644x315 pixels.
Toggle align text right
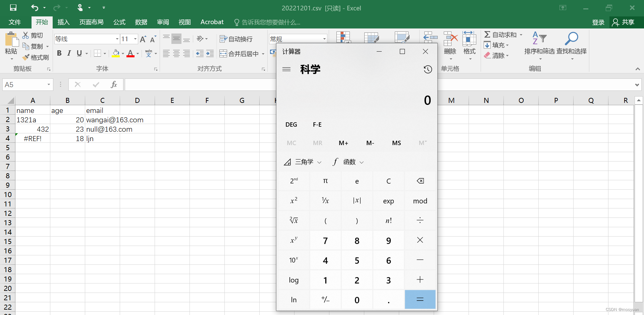tap(187, 54)
